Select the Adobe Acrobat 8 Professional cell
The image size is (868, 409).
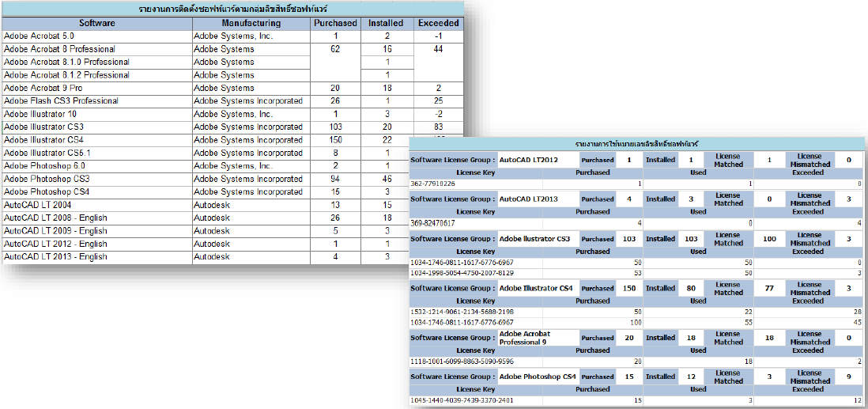point(97,49)
